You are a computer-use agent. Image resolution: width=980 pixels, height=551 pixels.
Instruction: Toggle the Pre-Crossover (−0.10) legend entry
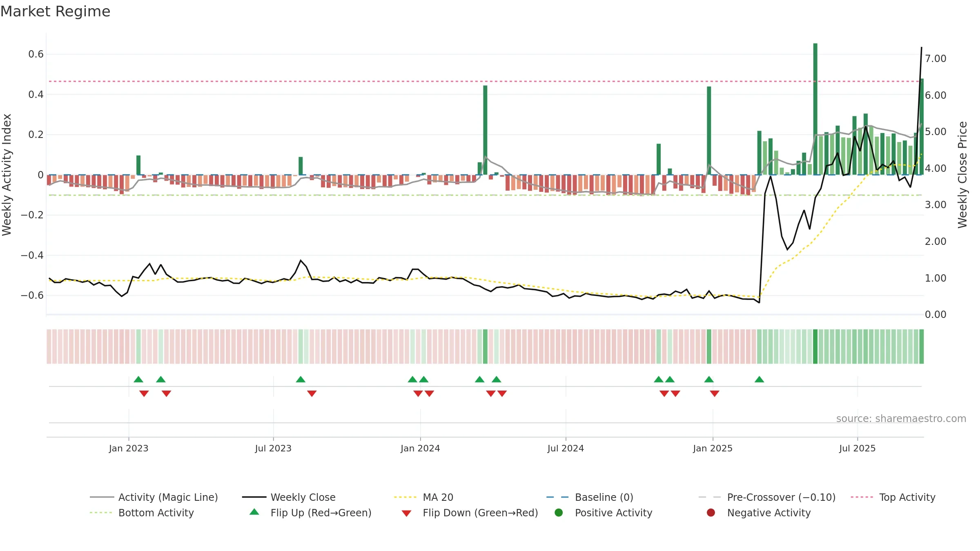tap(767, 497)
